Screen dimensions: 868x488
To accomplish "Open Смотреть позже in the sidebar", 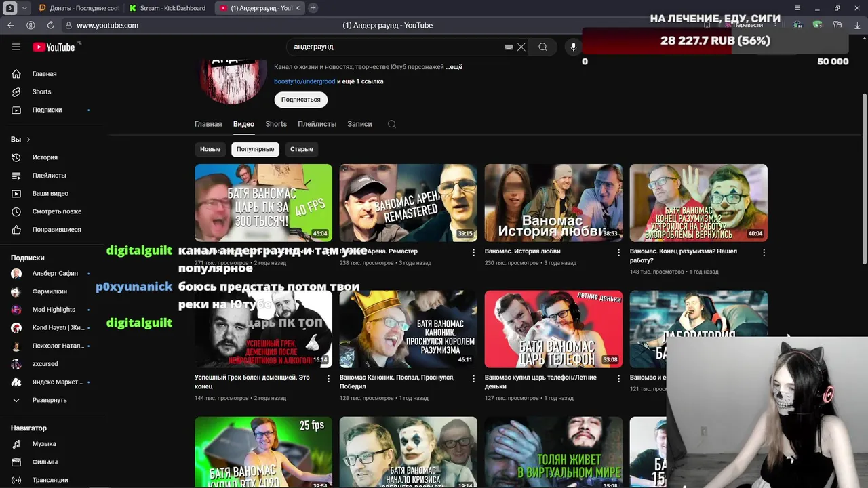I will point(56,211).
